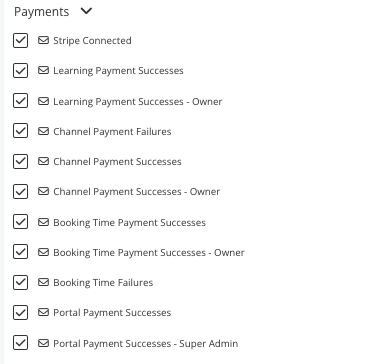This screenshot has width=383, height=364.
Task: Disable the Channel Payment Successes checkbox
Action: tap(20, 161)
